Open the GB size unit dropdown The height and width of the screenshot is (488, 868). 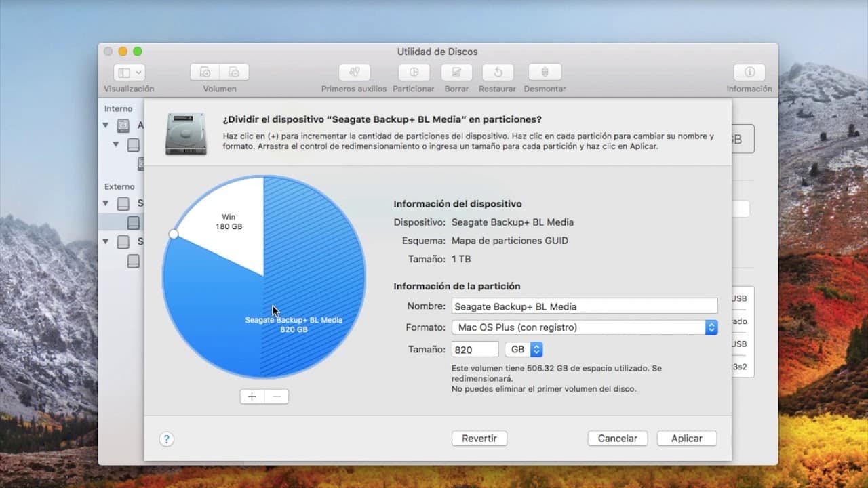pos(524,349)
